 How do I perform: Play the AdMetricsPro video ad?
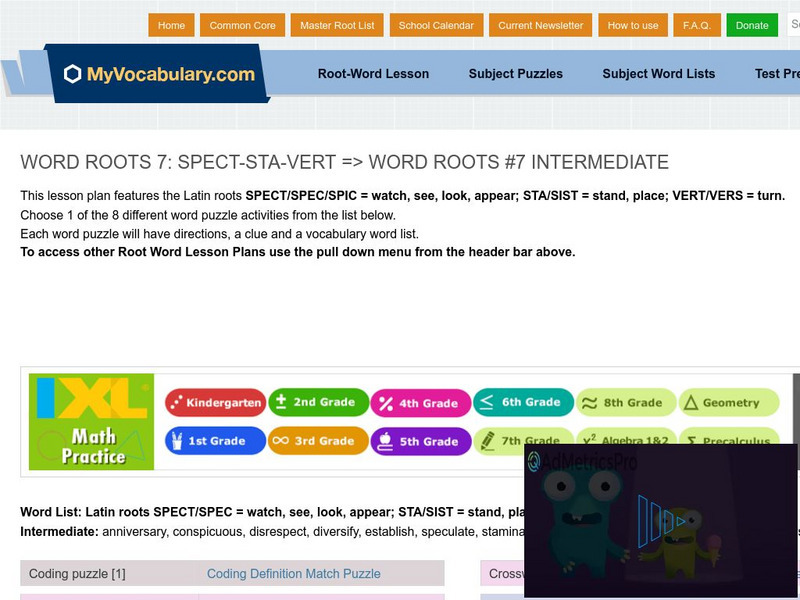pyautogui.click(x=661, y=520)
